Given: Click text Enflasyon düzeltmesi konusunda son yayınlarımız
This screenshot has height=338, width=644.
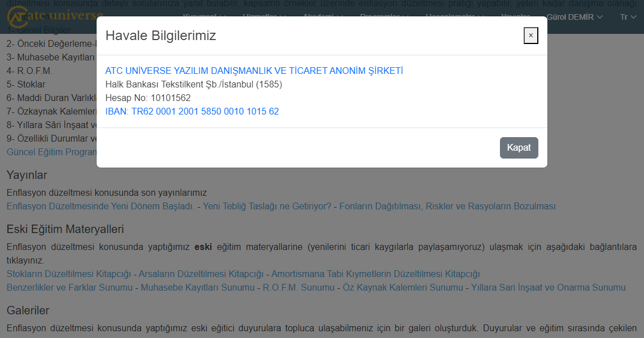Looking at the screenshot, I should pyautogui.click(x=107, y=192).
